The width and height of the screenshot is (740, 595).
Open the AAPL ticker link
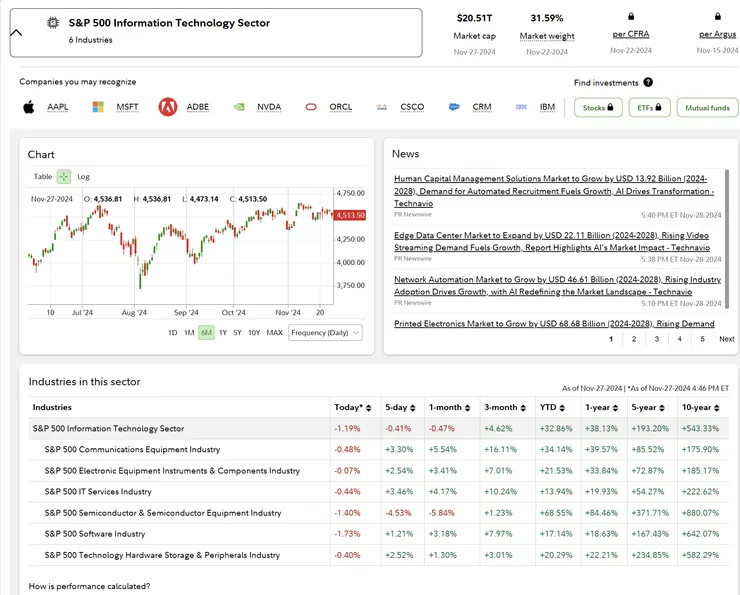point(58,107)
